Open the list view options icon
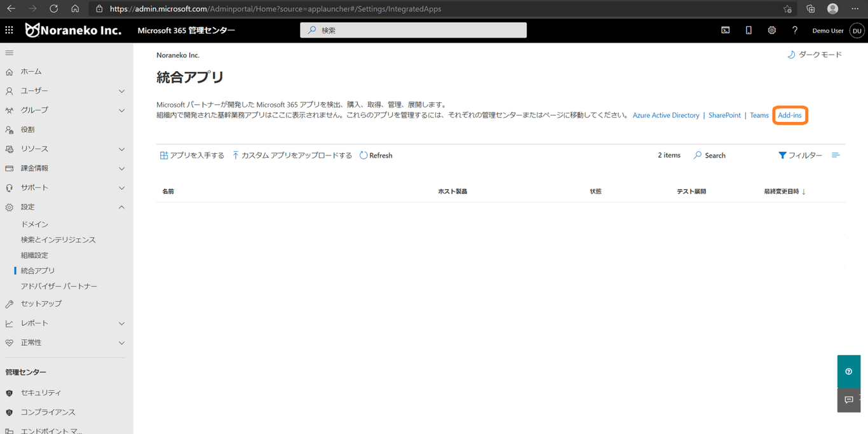868x434 pixels. [836, 155]
